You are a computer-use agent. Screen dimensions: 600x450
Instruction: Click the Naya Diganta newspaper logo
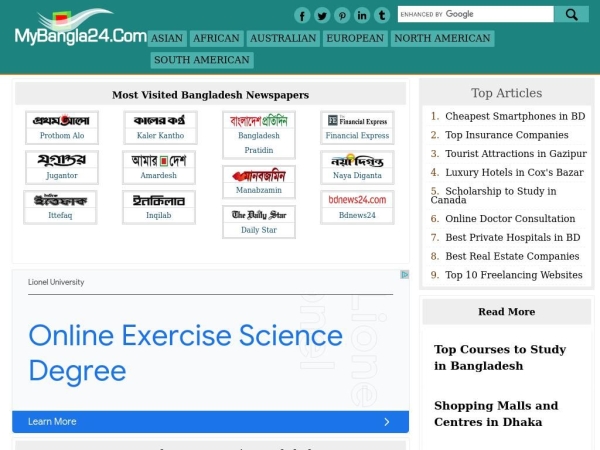point(357,161)
